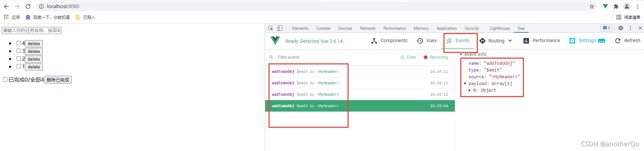The image size is (644, 151).
Task: Go back using the browser back arrow
Action: click(x=6, y=6)
